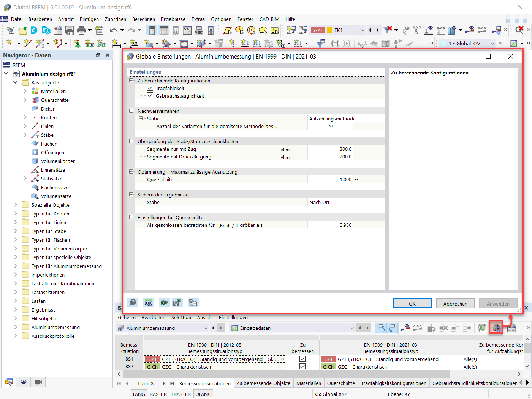This screenshot has height=399, width=532.
Task: Open the Gehe zu table menu
Action: click(127, 317)
